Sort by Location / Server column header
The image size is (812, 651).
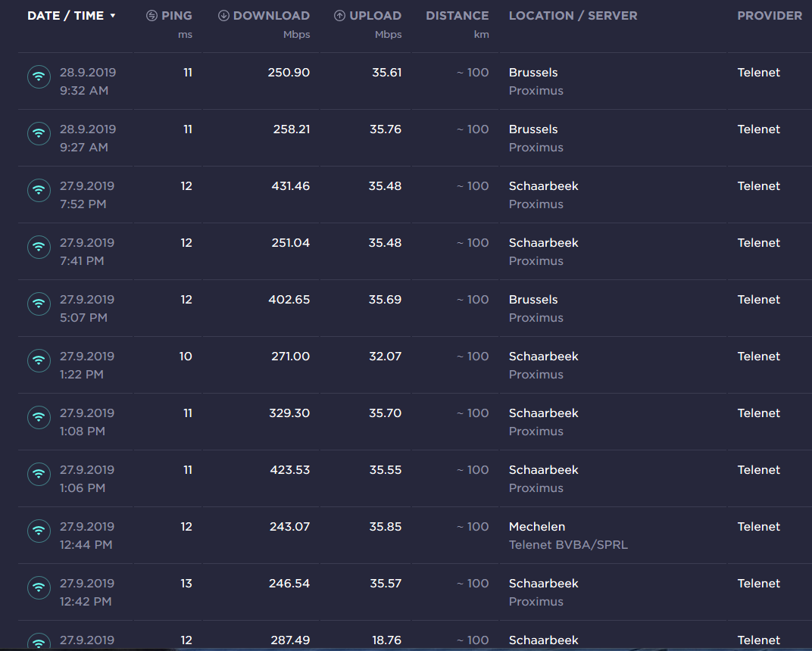tap(573, 16)
